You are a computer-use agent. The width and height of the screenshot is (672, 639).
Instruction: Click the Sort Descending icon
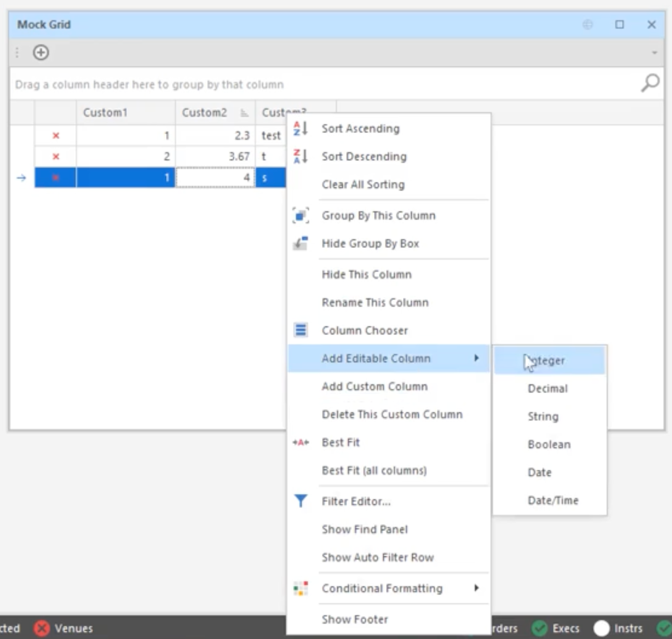point(300,156)
